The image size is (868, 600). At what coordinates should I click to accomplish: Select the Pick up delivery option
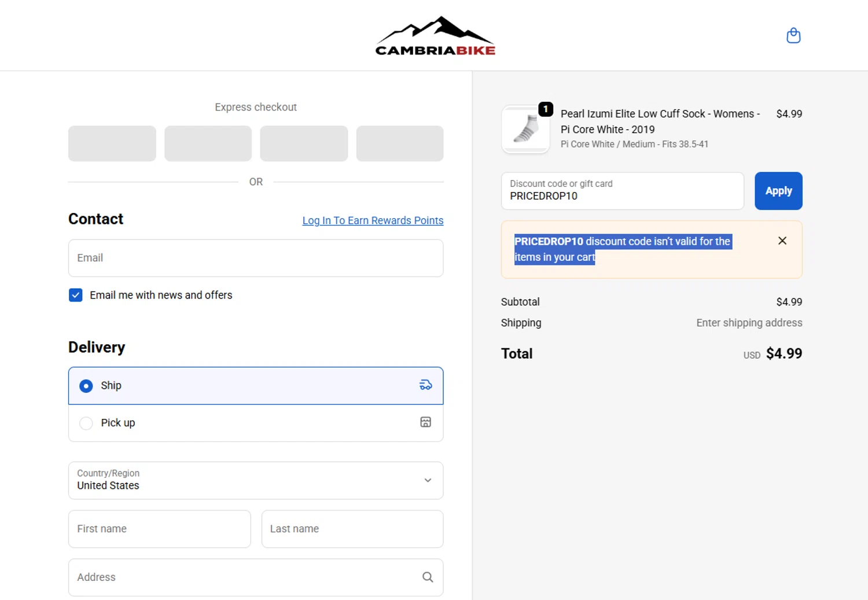(256, 423)
